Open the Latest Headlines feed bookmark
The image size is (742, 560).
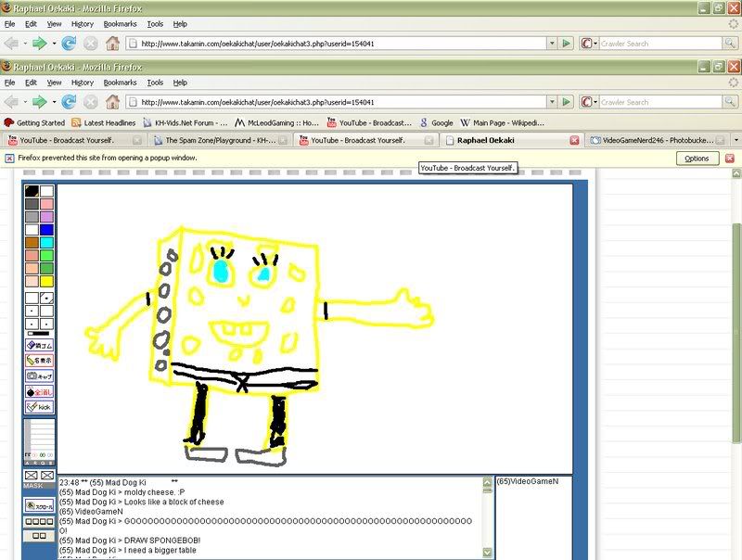(x=102, y=122)
